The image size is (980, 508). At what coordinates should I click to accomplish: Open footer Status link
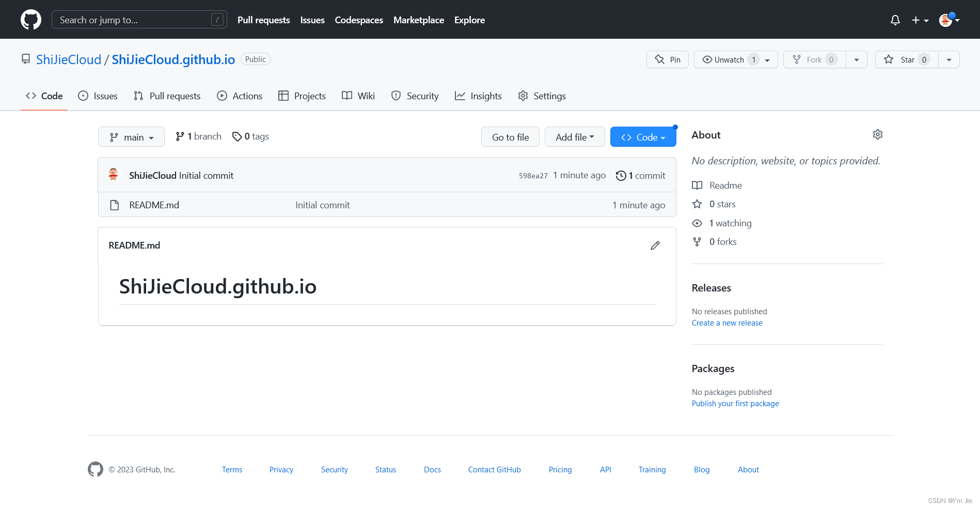(386, 470)
